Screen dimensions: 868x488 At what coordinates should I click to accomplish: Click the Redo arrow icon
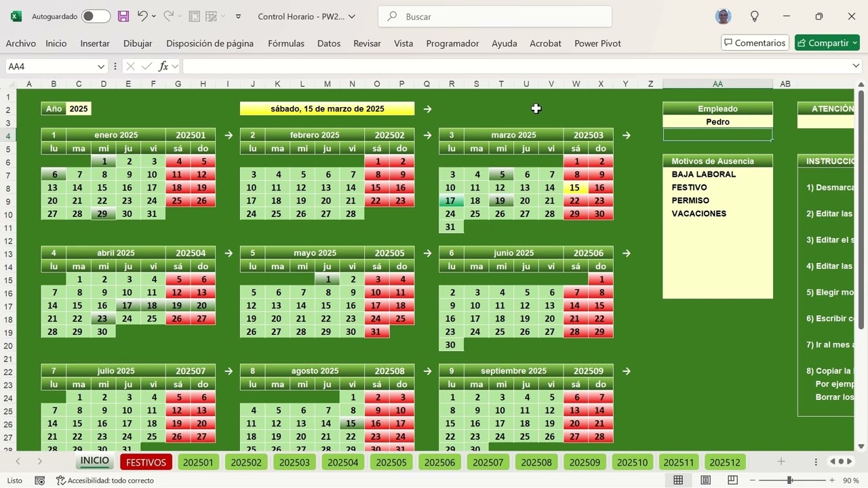click(167, 16)
